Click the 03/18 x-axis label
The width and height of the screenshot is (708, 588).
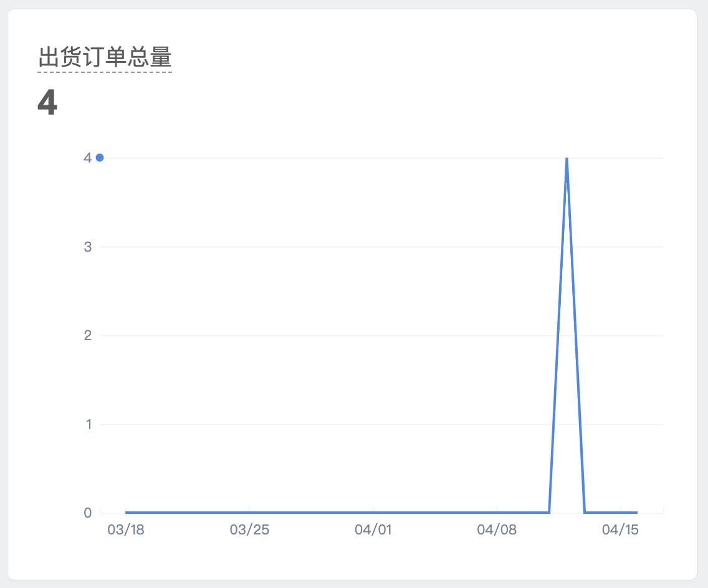(x=126, y=529)
